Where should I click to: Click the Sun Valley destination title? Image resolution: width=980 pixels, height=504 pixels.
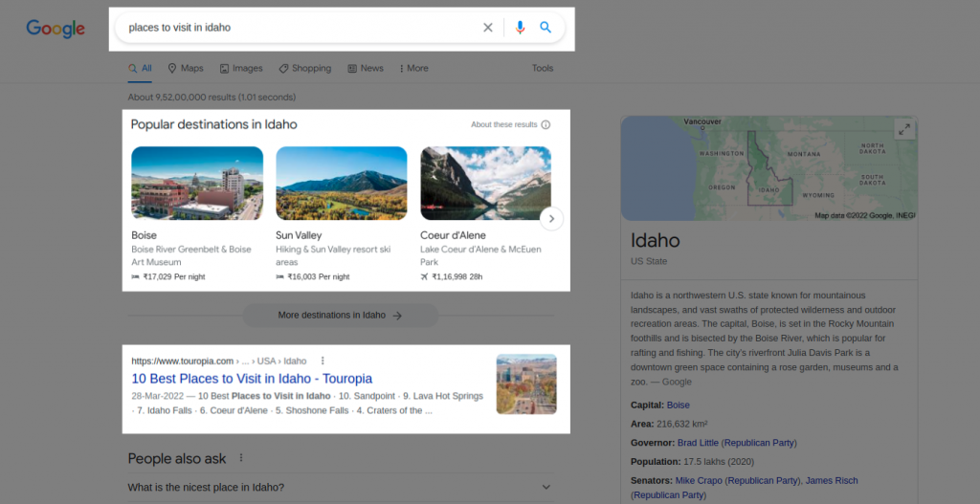(299, 235)
